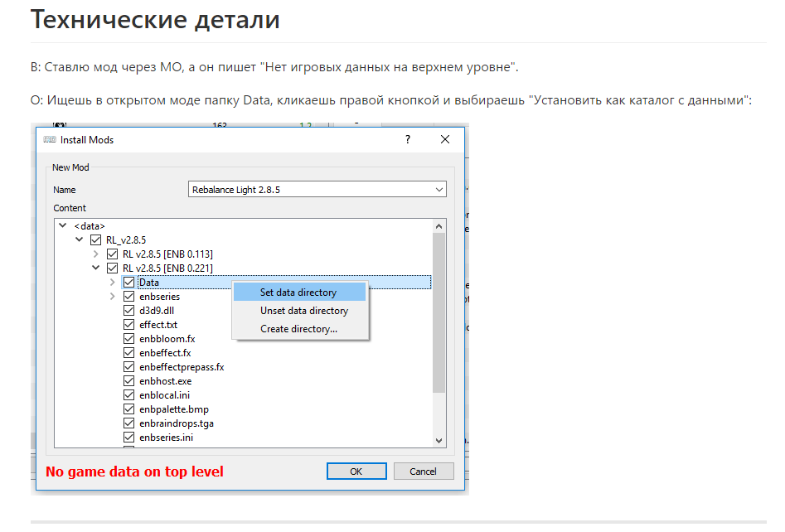Confirm installation with OK button
The height and width of the screenshot is (532, 785).
coord(356,471)
